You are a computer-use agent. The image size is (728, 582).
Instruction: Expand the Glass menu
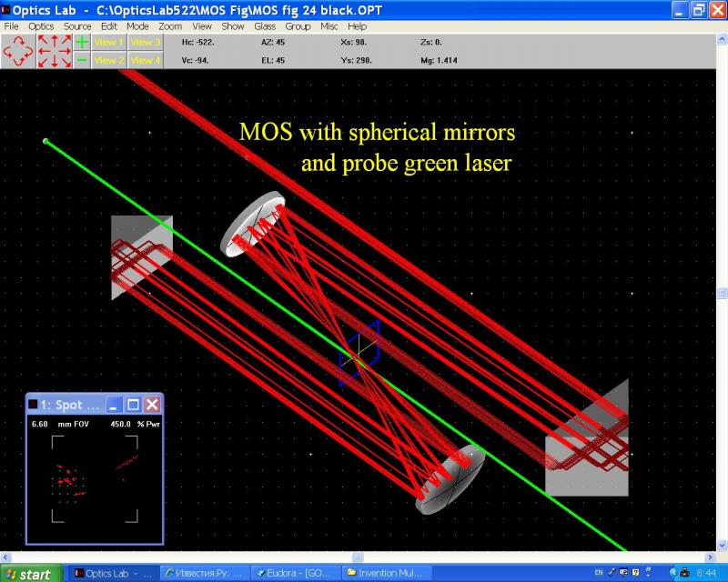(265, 26)
